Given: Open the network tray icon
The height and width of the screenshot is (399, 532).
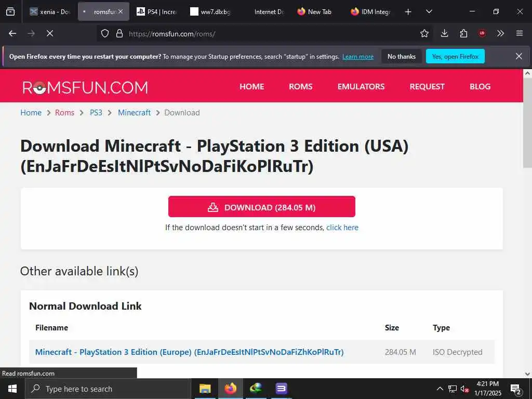Looking at the screenshot, I should click(453, 389).
